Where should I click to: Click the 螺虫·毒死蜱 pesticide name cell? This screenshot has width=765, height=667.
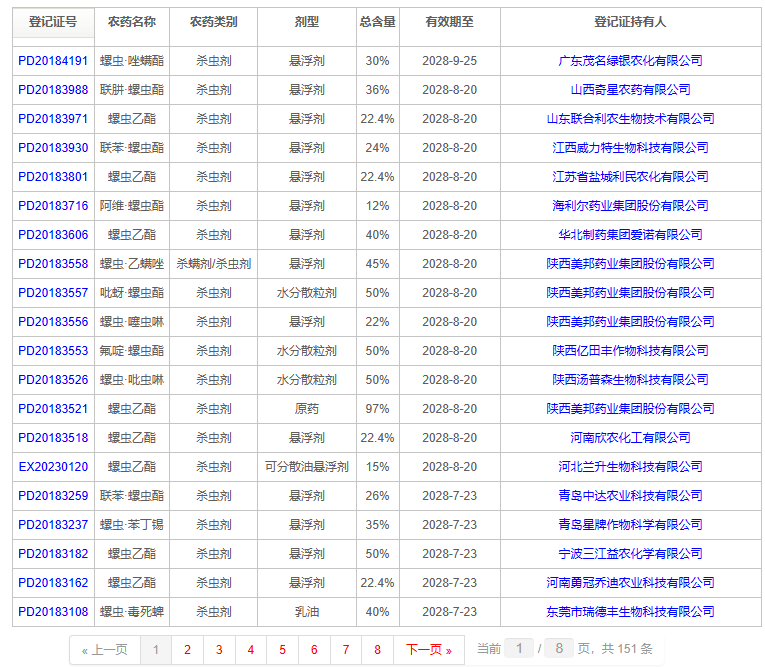(132, 612)
